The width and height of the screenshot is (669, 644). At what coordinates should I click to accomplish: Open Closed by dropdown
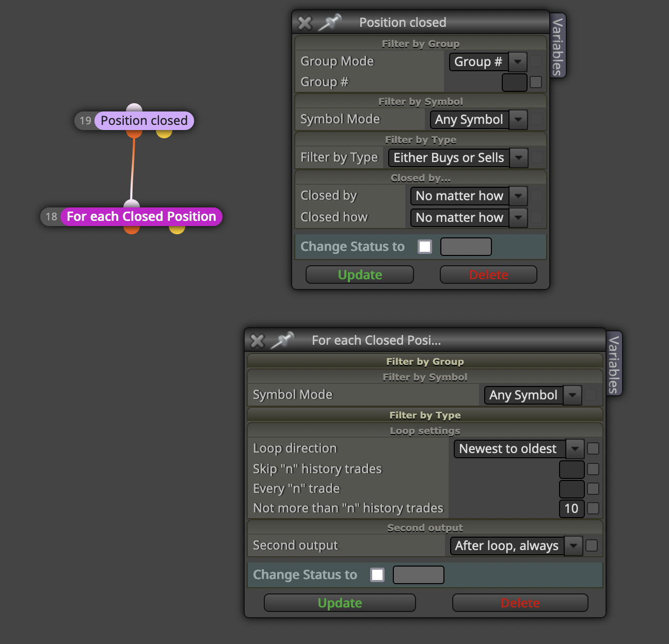pyautogui.click(x=469, y=196)
